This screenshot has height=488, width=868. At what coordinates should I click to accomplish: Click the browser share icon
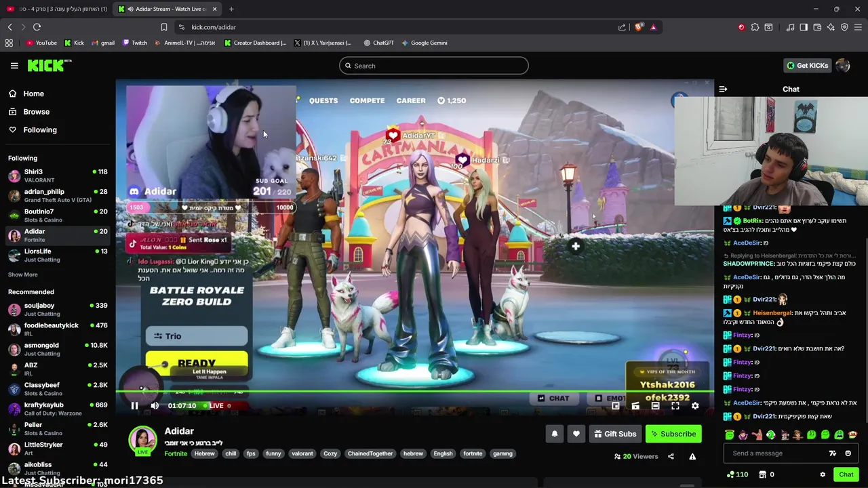pyautogui.click(x=622, y=27)
